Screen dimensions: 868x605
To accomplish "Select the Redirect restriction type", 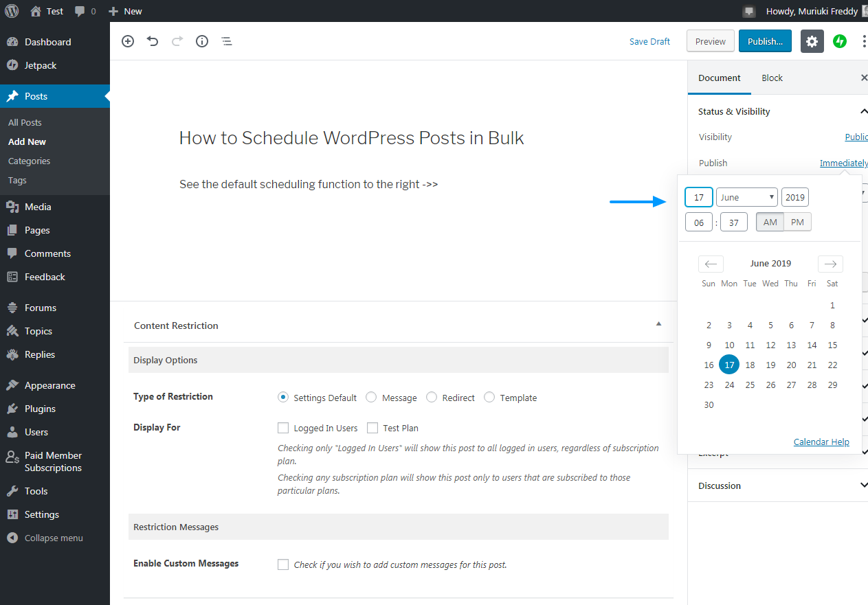I will click(432, 397).
